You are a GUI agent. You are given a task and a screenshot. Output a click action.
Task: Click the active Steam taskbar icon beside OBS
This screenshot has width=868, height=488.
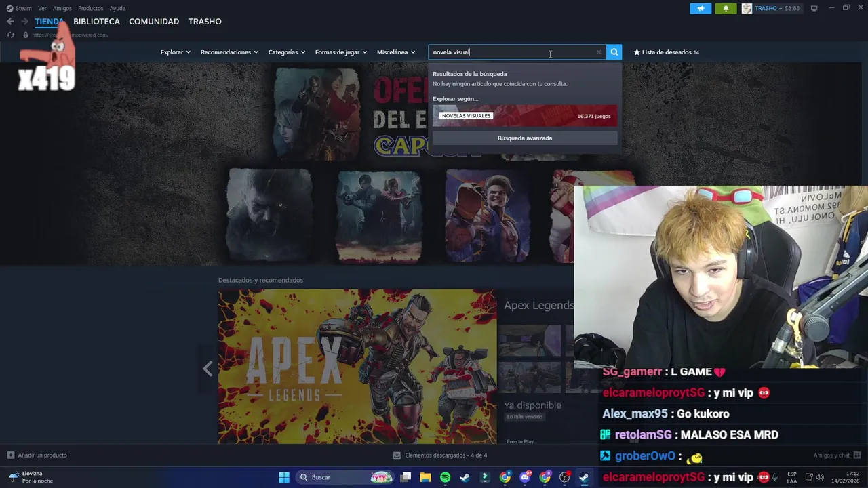pos(584,477)
